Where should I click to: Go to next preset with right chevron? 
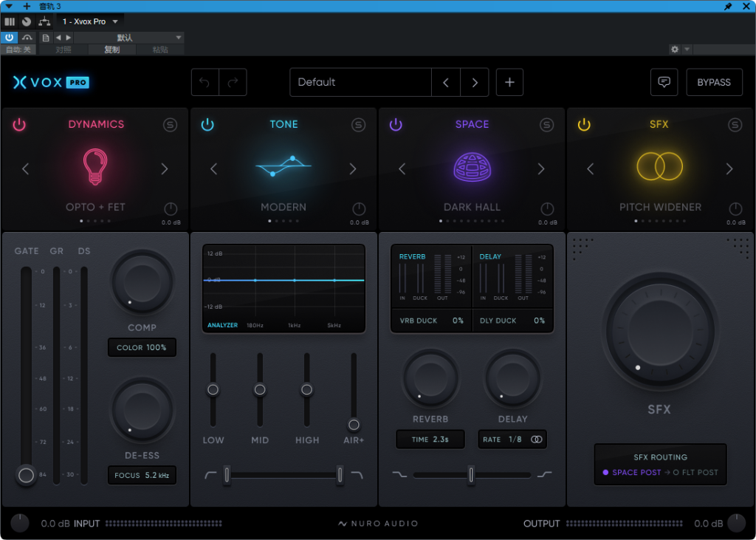[x=475, y=82]
